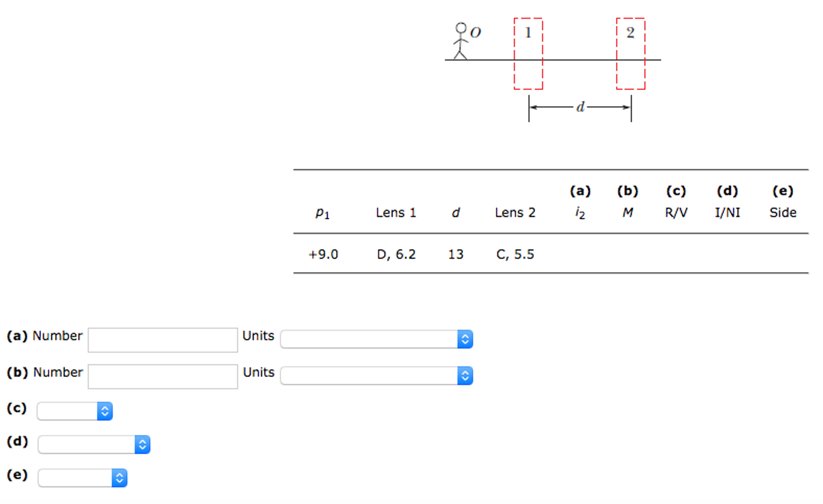Image resolution: width=823 pixels, height=504 pixels.
Task: Click the red dashed lens box labeled 2
Action: [630, 54]
